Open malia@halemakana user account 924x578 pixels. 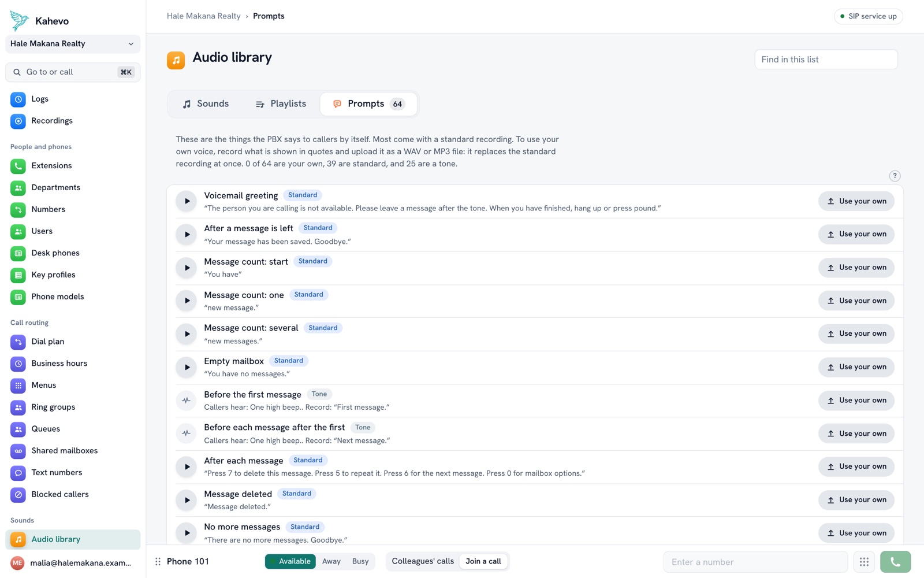point(73,563)
